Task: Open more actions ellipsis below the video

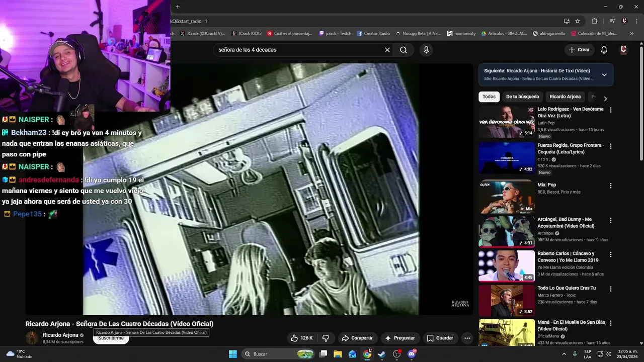Action: click(x=467, y=338)
